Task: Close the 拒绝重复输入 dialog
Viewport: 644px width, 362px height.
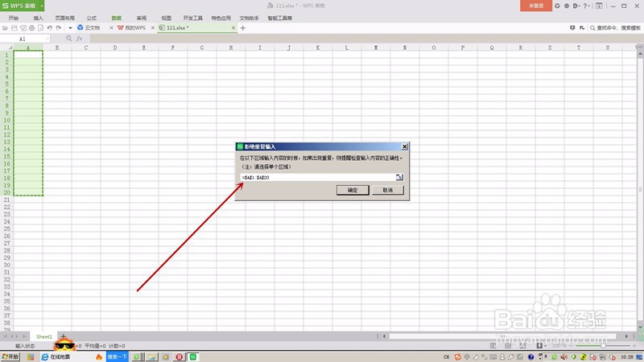Action: 405,146
